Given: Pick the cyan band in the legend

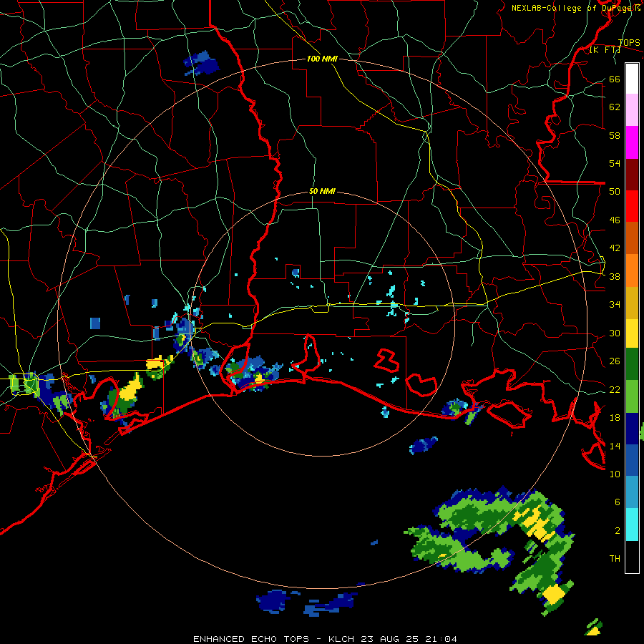Looking at the screenshot, I should 632,525.
